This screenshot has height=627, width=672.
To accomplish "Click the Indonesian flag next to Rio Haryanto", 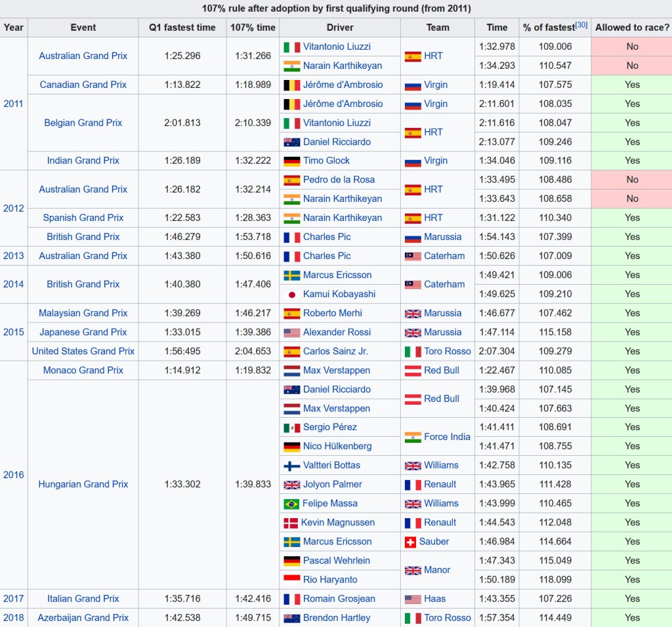I will pyautogui.click(x=291, y=580).
